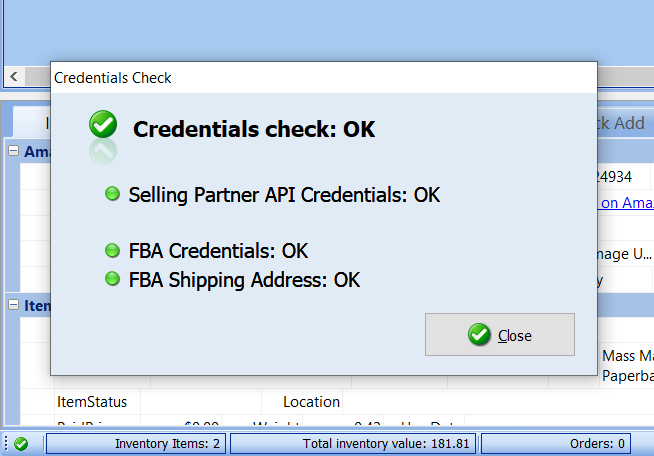Click green dot beside FBA Shipping Address
The image size is (654, 456).
tap(112, 279)
